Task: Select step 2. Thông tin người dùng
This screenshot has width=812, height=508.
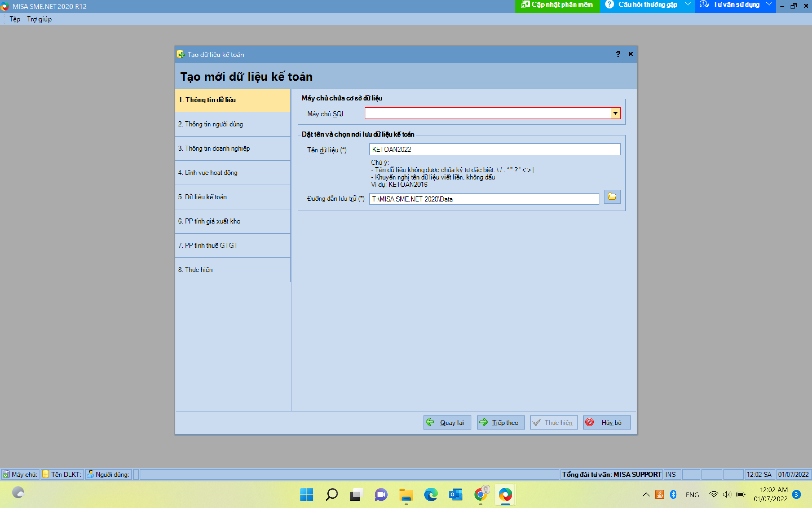Action: 233,124
